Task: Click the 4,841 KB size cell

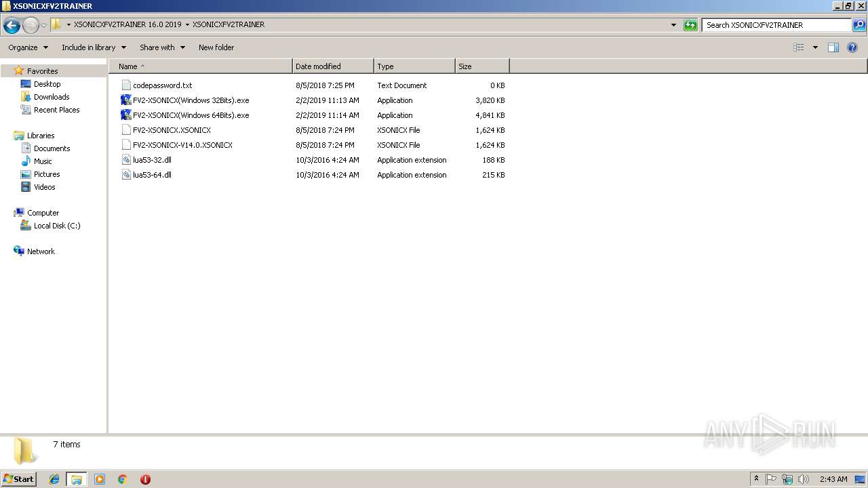Action: [490, 115]
